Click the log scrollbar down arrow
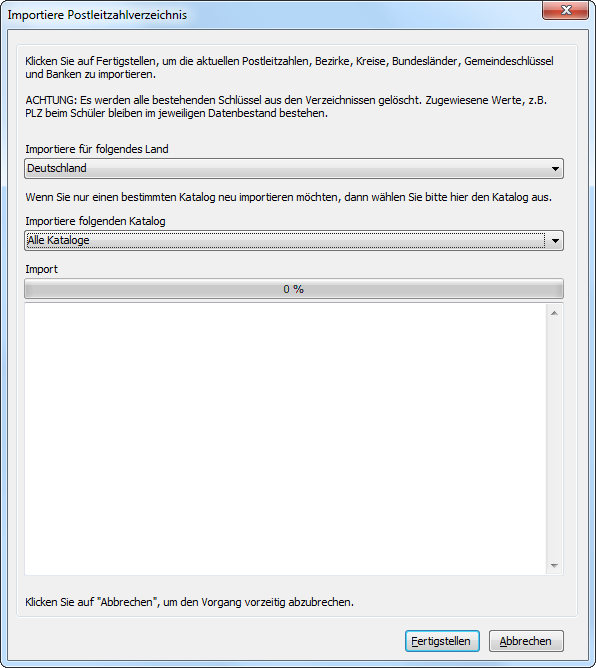The width and height of the screenshot is (596, 668). (554, 566)
